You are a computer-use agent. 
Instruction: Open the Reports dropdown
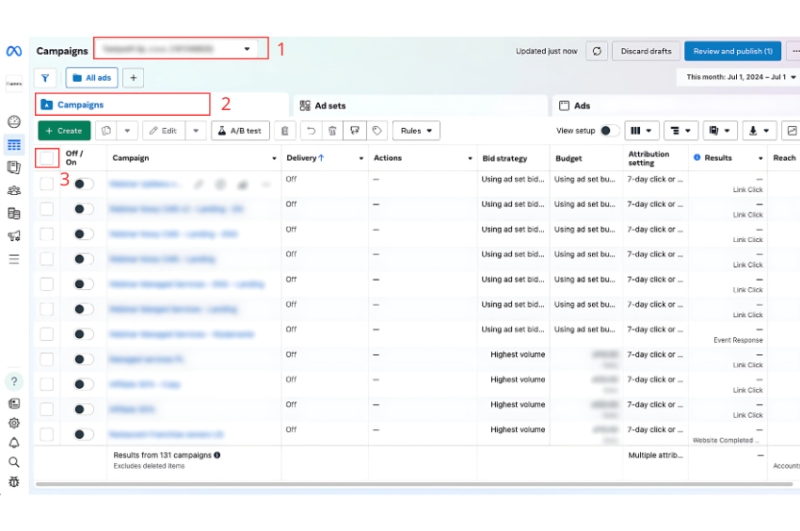719,131
